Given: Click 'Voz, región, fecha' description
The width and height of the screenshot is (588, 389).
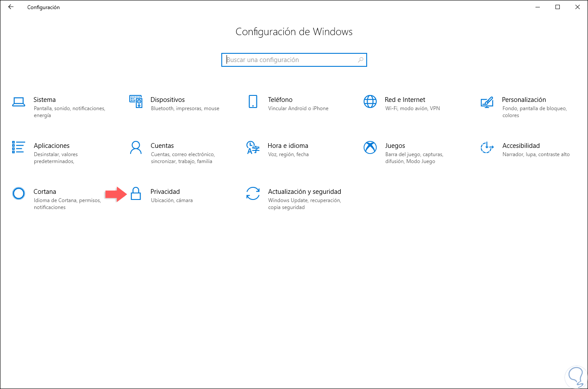Looking at the screenshot, I should click(289, 154).
